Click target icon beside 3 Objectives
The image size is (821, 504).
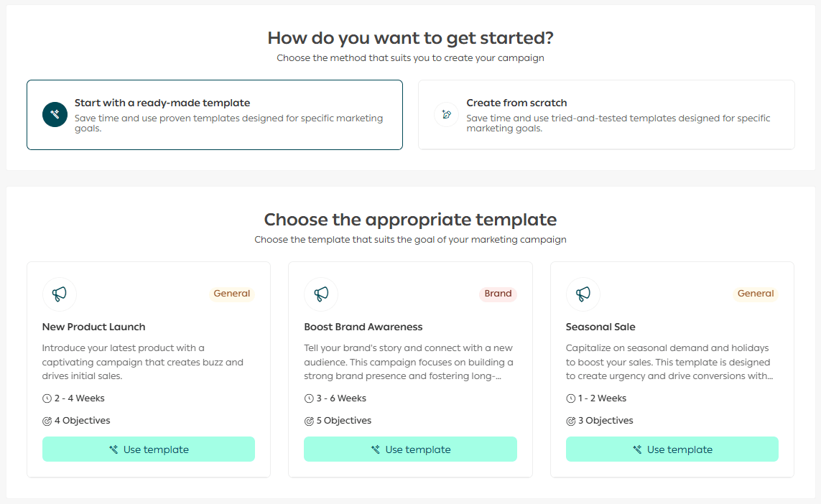571,421
